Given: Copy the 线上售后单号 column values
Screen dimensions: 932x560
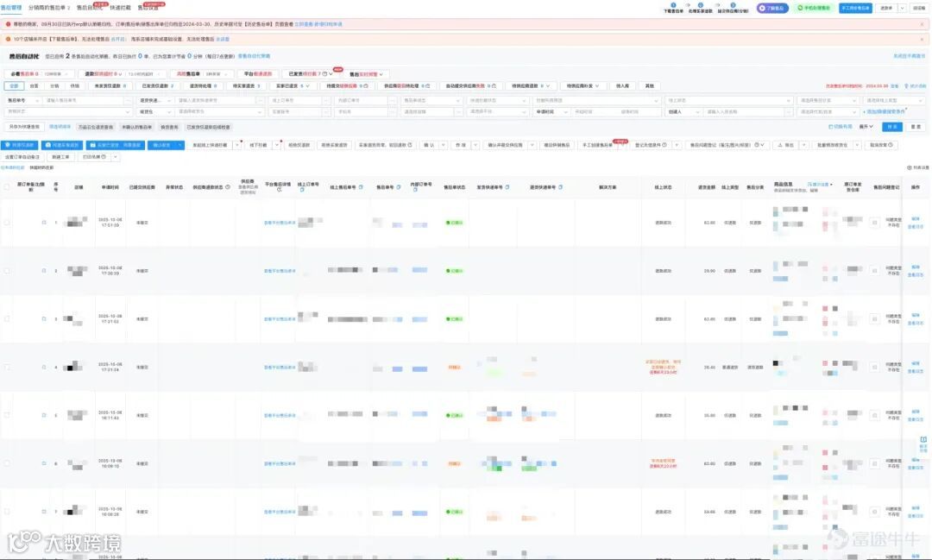Looking at the screenshot, I should tap(361, 187).
